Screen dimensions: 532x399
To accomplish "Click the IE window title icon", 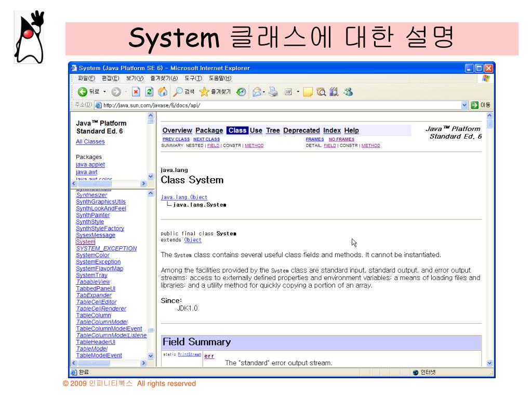I will coord(74,68).
